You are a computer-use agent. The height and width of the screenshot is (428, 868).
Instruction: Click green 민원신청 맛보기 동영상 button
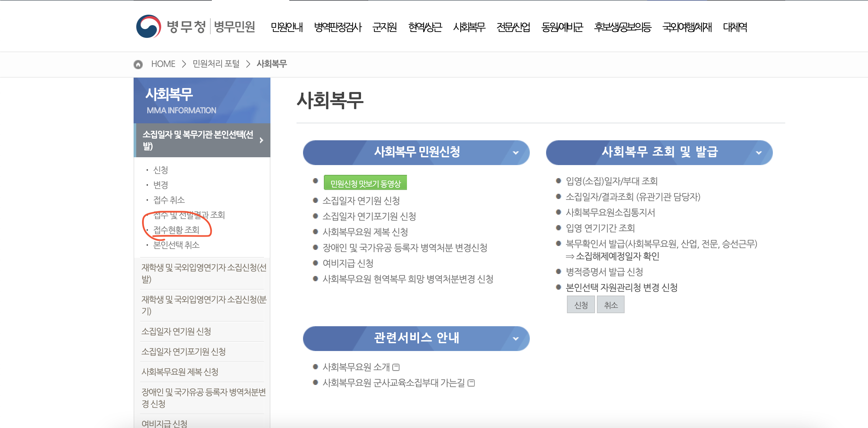(x=365, y=183)
